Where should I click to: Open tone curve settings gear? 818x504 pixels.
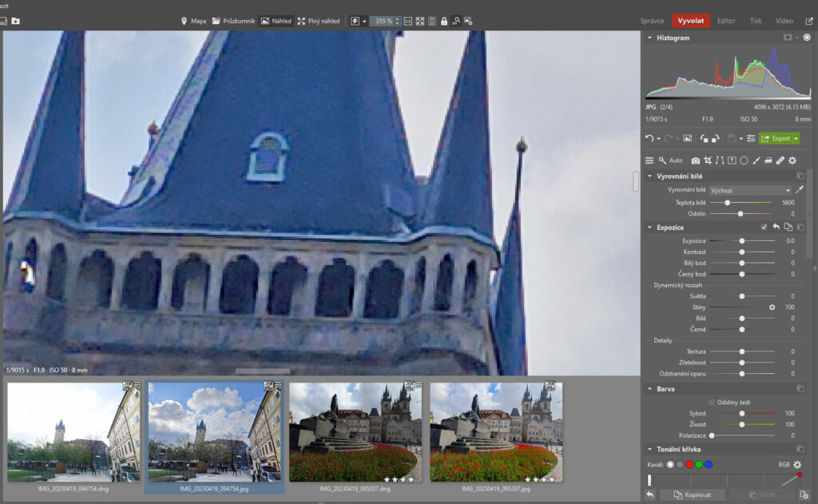(x=797, y=465)
